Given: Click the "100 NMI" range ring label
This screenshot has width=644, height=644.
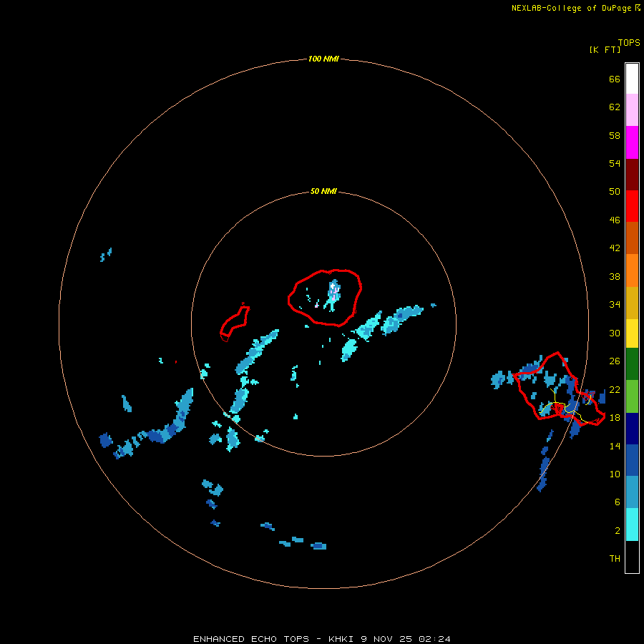Looking at the screenshot, I should 323,59.
